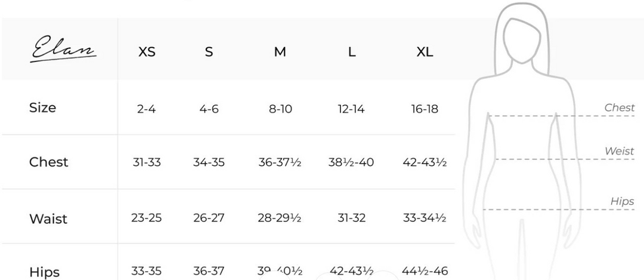The image size is (644, 280).
Task: Select the 8-10 size cell
Action: [280, 109]
